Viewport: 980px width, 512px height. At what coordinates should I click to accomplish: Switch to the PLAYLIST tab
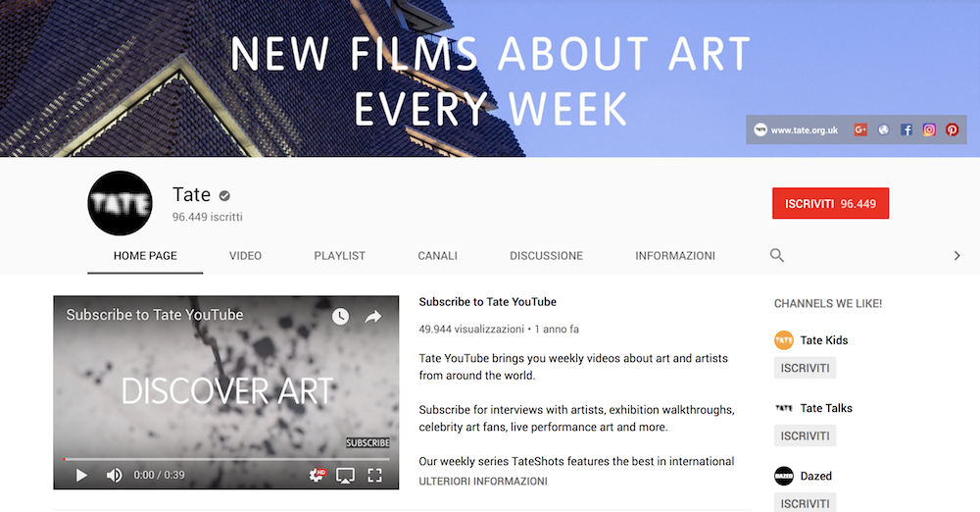[x=339, y=255]
